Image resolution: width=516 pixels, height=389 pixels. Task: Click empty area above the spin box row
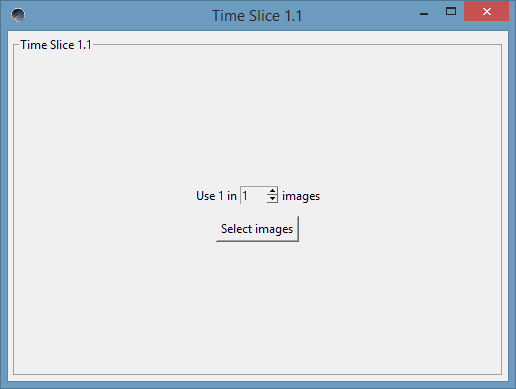pos(257,117)
